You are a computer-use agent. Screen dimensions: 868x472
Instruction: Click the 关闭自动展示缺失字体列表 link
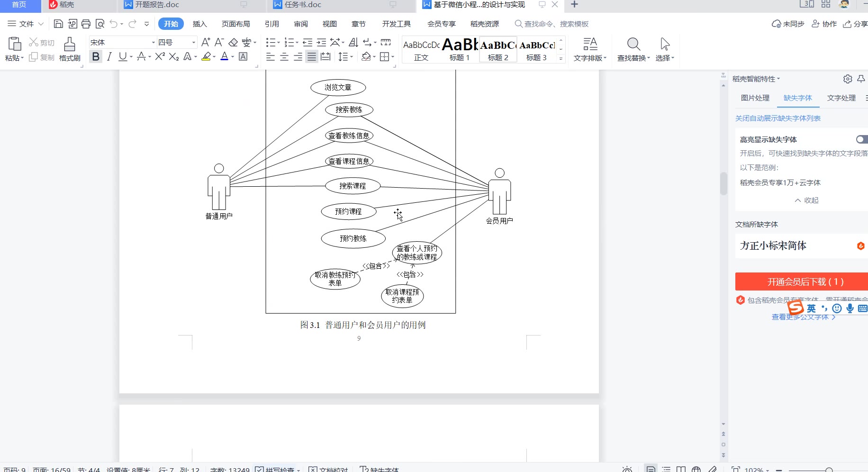coord(778,118)
